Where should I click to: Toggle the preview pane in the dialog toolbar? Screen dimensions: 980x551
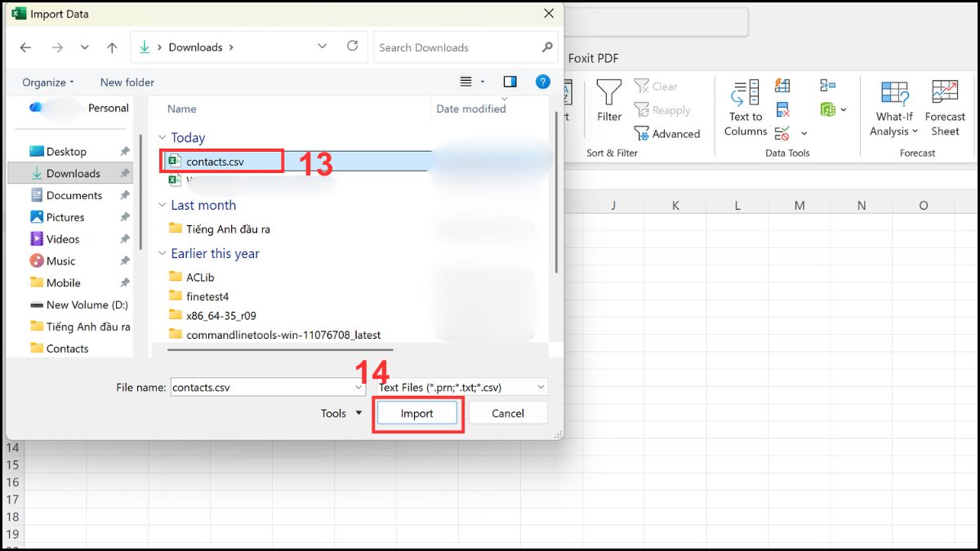[510, 82]
